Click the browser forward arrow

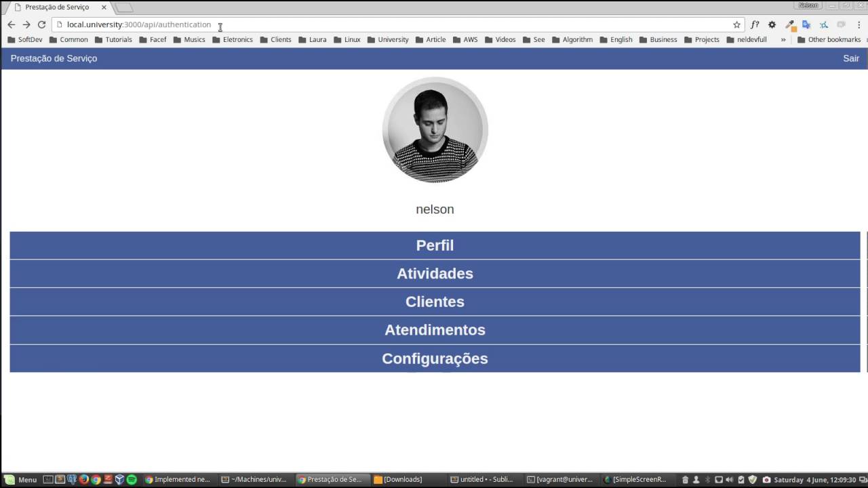pos(26,24)
